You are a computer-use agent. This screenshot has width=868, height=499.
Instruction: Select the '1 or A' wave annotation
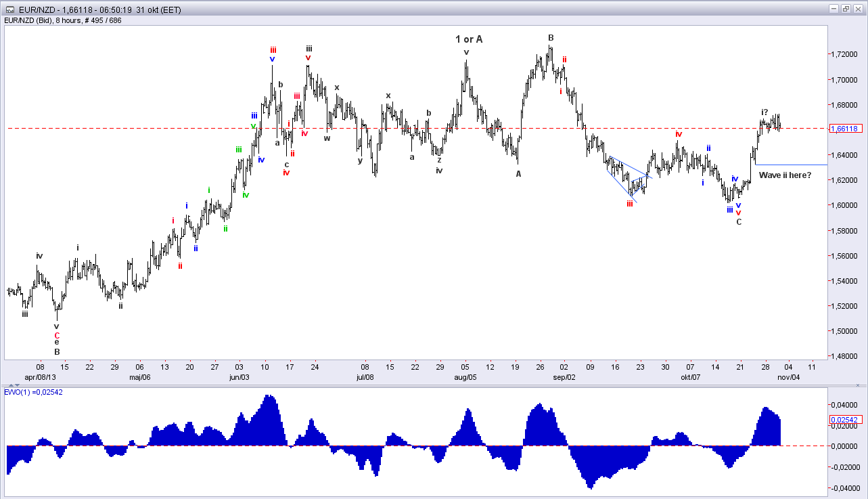click(x=469, y=39)
